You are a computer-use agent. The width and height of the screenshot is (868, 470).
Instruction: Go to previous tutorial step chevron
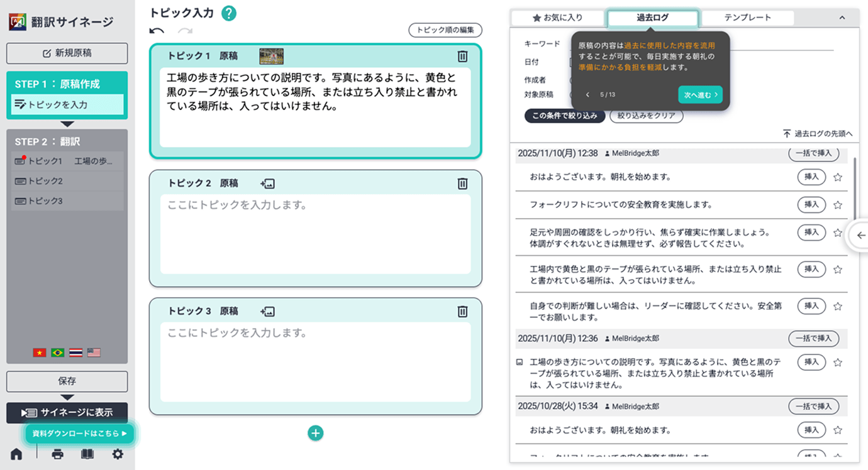tap(587, 95)
